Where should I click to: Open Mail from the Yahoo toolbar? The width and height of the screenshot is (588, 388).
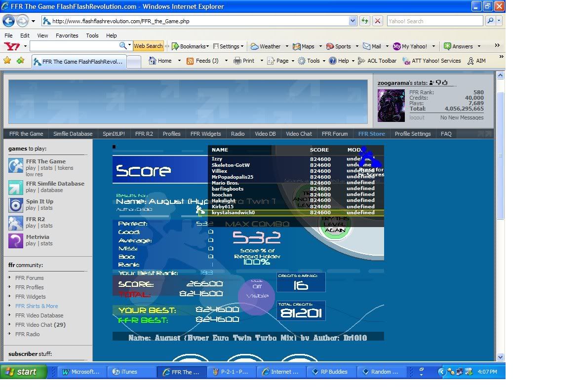coord(372,46)
